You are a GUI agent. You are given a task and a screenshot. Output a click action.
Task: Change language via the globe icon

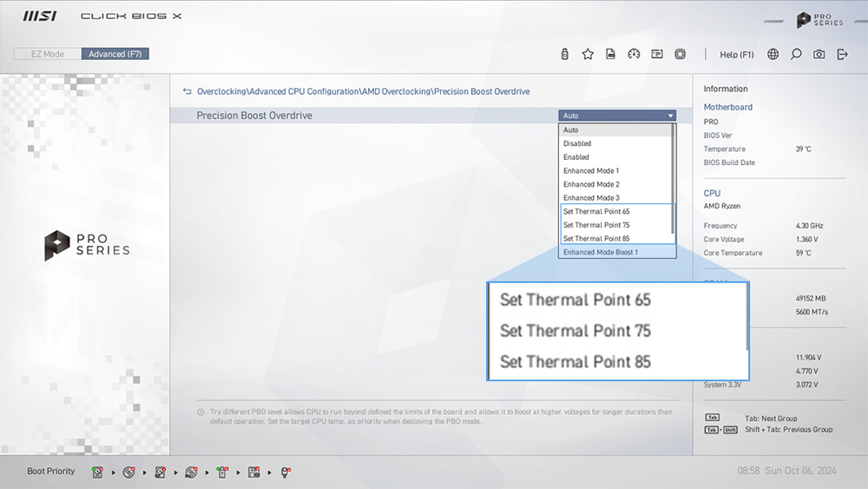click(773, 54)
